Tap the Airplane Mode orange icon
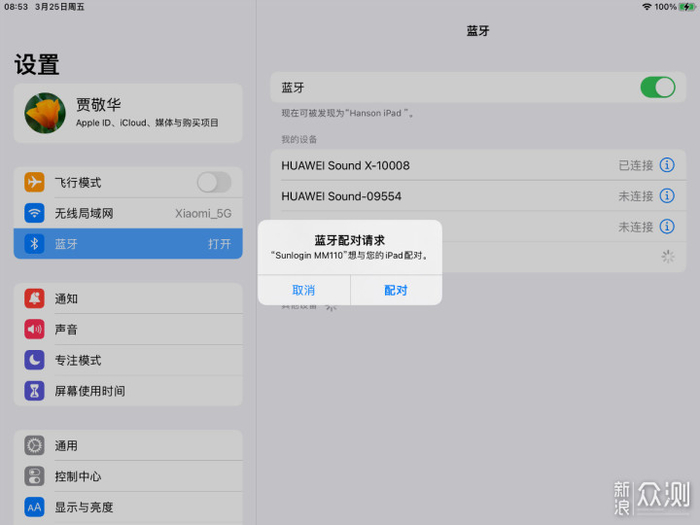Viewport: 700px width, 525px height. (x=34, y=182)
